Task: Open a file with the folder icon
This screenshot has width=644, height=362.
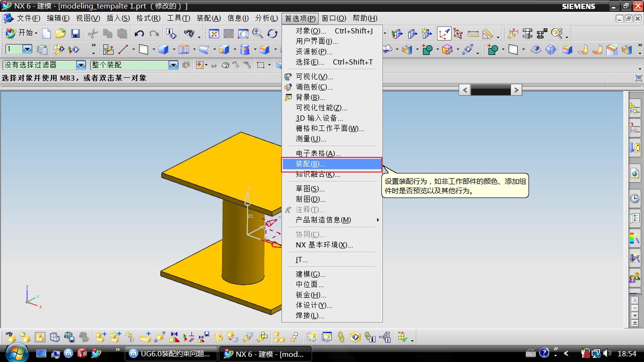Action: pos(60,33)
